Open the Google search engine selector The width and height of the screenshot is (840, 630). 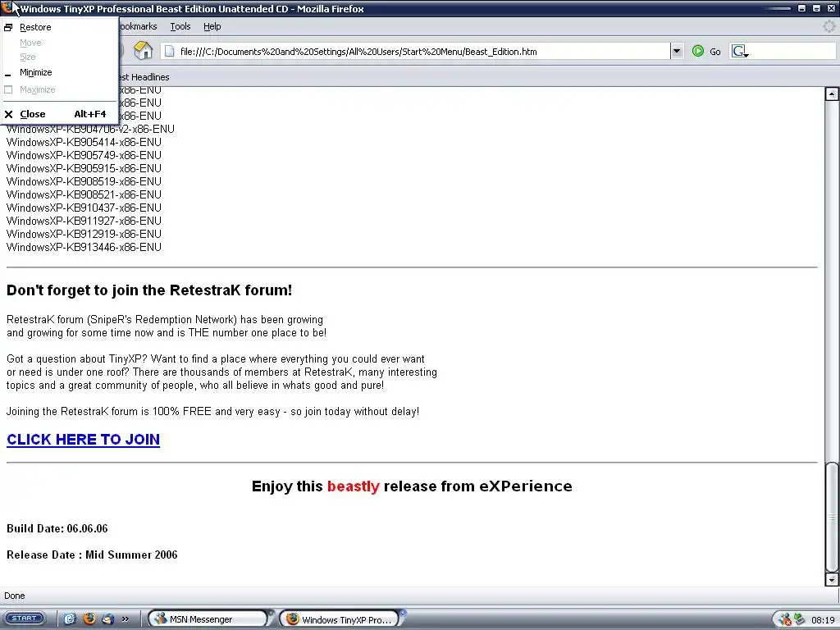coord(740,52)
